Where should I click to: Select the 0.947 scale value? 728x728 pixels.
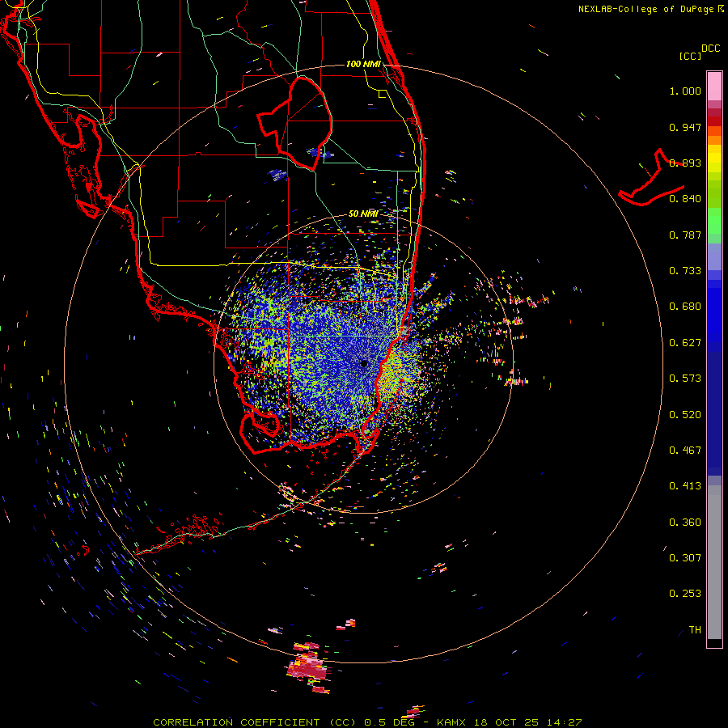pos(685,127)
